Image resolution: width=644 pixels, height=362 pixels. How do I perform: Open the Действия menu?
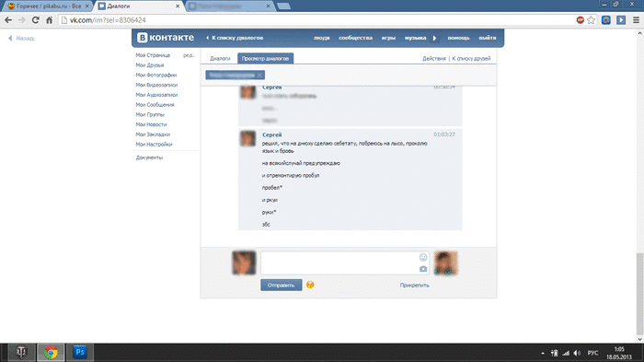[x=434, y=58]
